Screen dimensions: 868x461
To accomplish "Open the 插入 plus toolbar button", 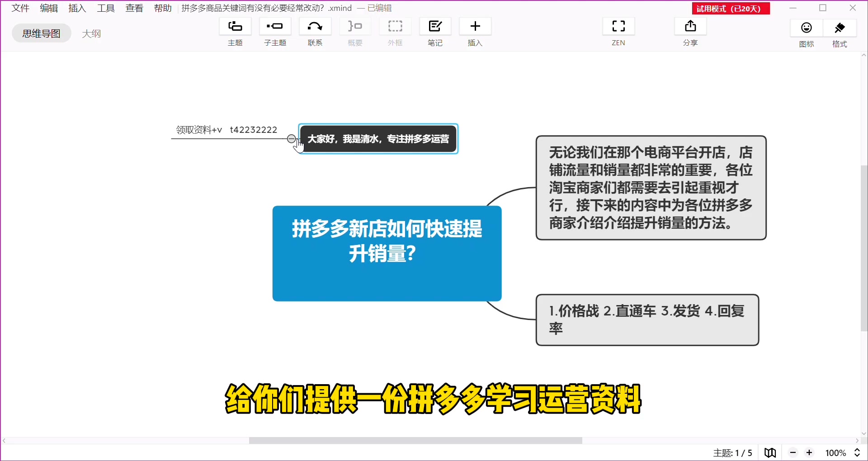I will tap(475, 26).
